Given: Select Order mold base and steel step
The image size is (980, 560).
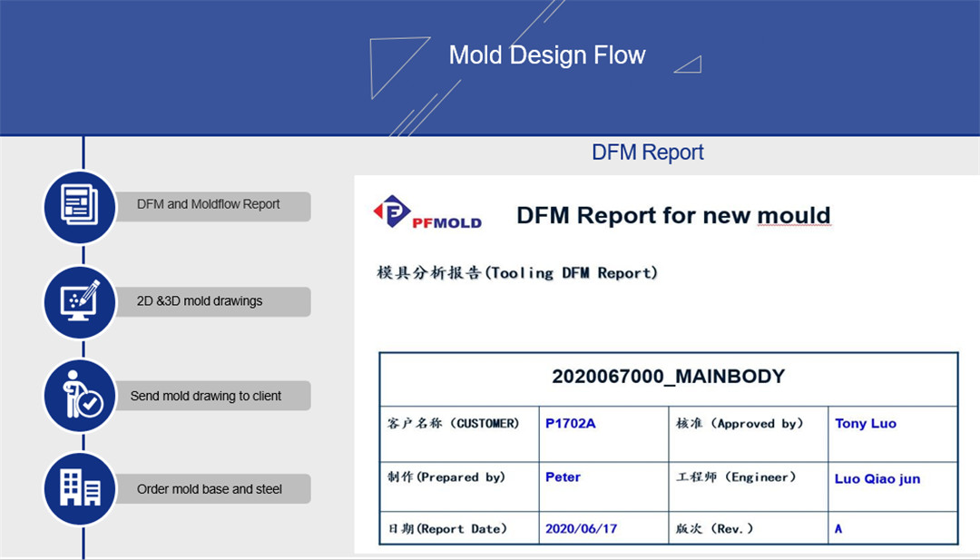Looking at the screenshot, I should click(x=213, y=488).
